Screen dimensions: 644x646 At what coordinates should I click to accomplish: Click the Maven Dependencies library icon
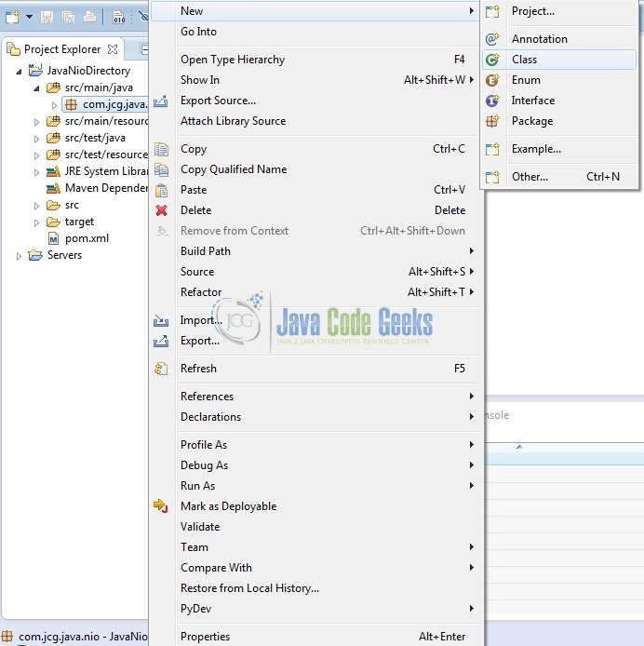click(53, 188)
